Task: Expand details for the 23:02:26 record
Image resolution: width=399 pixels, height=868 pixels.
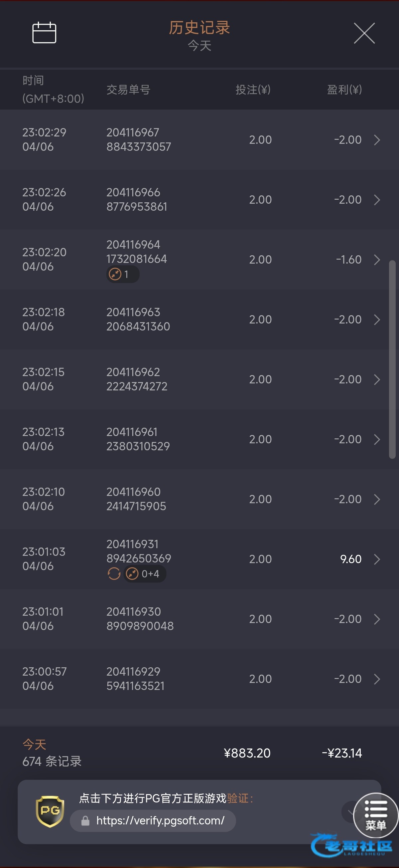Action: [377, 200]
